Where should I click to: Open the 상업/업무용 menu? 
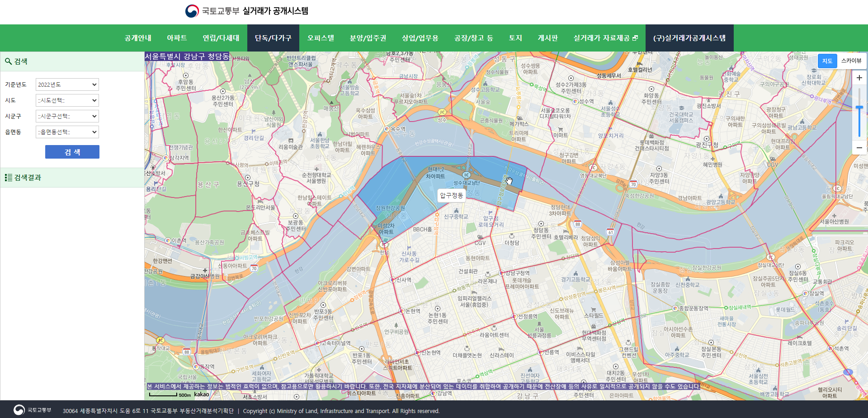point(420,38)
